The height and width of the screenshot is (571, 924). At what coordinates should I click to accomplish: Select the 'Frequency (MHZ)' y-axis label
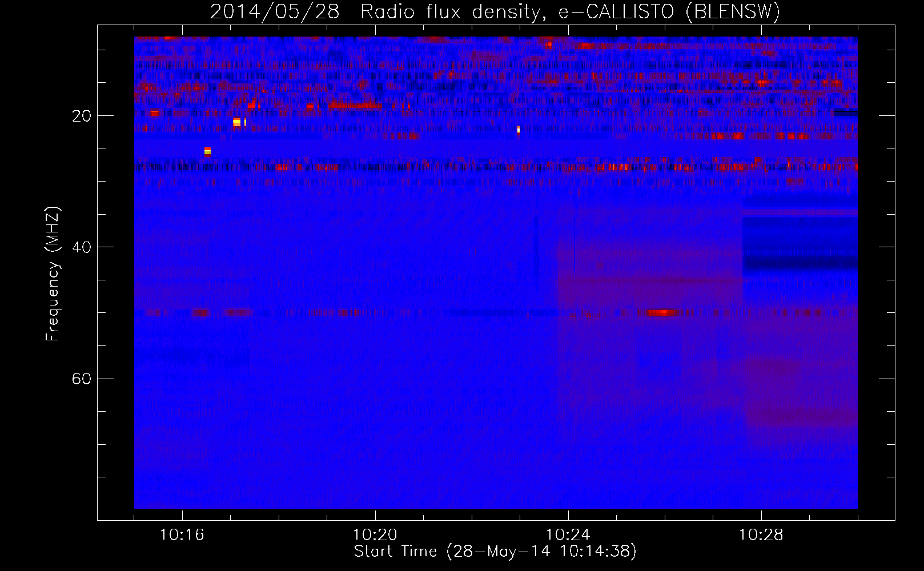pyautogui.click(x=53, y=274)
